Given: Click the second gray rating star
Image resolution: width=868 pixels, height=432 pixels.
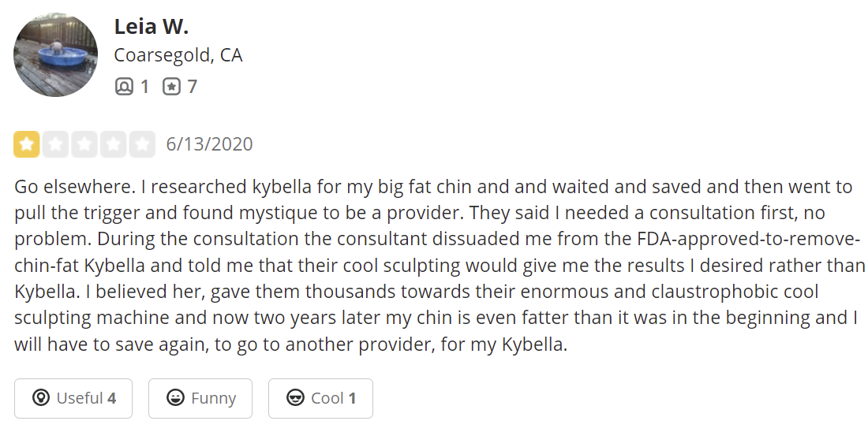Looking at the screenshot, I should coord(55,144).
